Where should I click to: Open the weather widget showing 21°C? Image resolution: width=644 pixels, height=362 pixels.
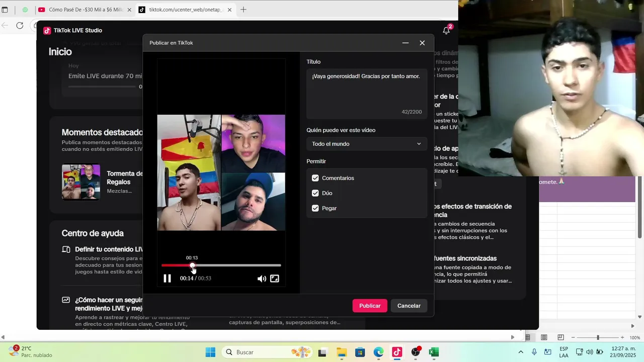click(x=30, y=351)
